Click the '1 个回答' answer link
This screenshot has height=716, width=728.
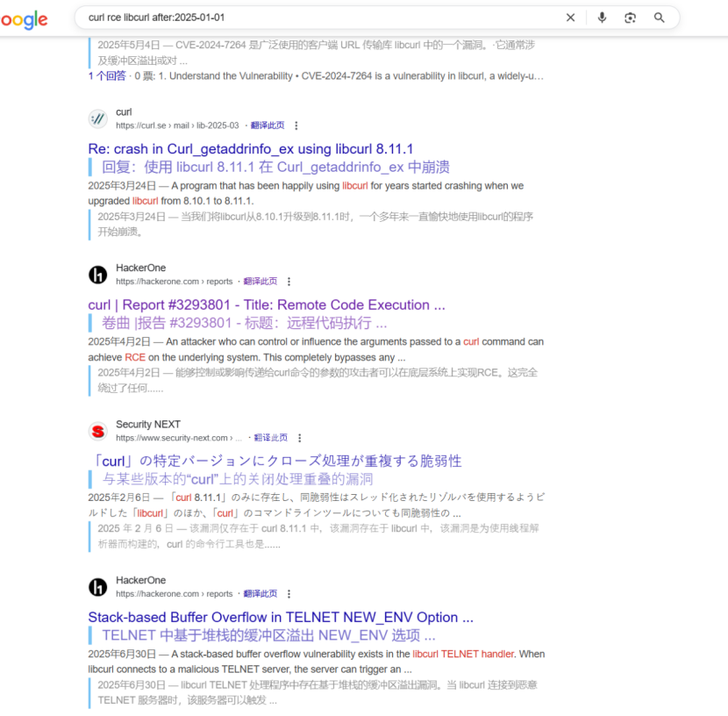[107, 76]
